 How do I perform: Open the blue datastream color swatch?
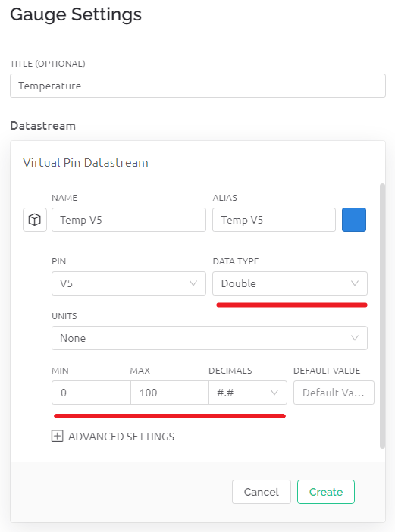(x=354, y=220)
